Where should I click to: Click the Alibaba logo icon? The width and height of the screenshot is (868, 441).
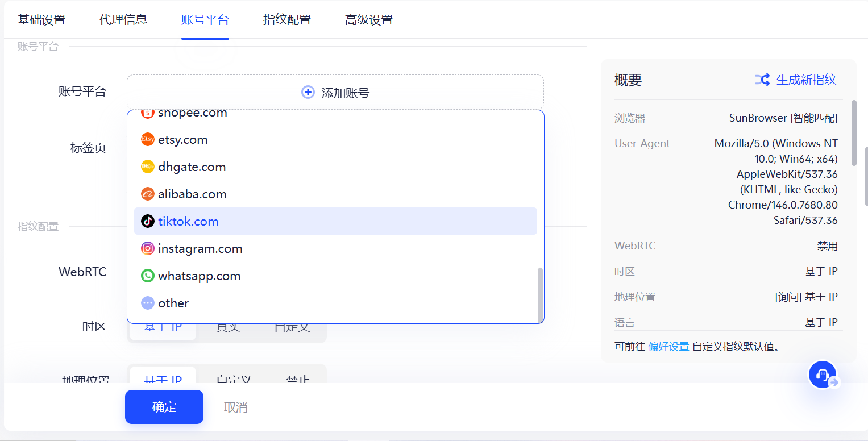(x=148, y=194)
